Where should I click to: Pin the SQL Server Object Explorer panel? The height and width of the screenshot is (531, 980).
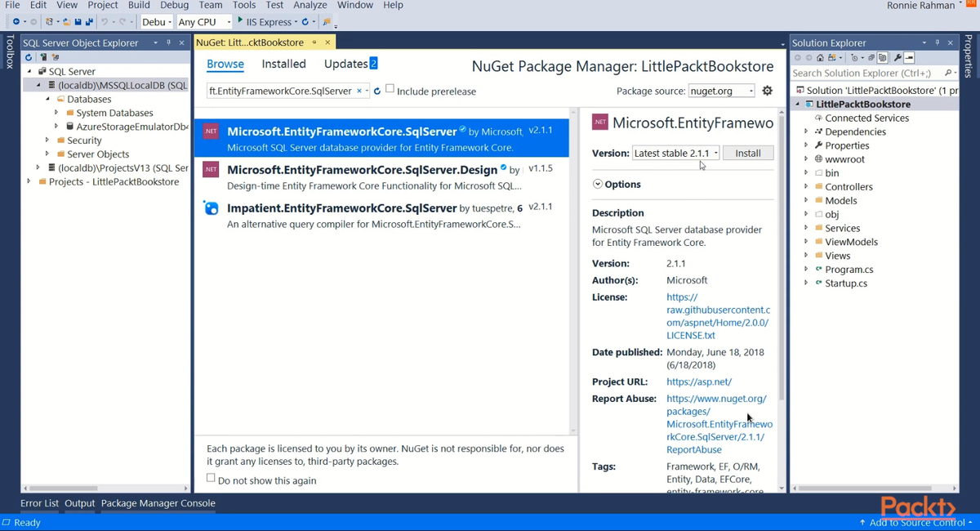(x=168, y=42)
